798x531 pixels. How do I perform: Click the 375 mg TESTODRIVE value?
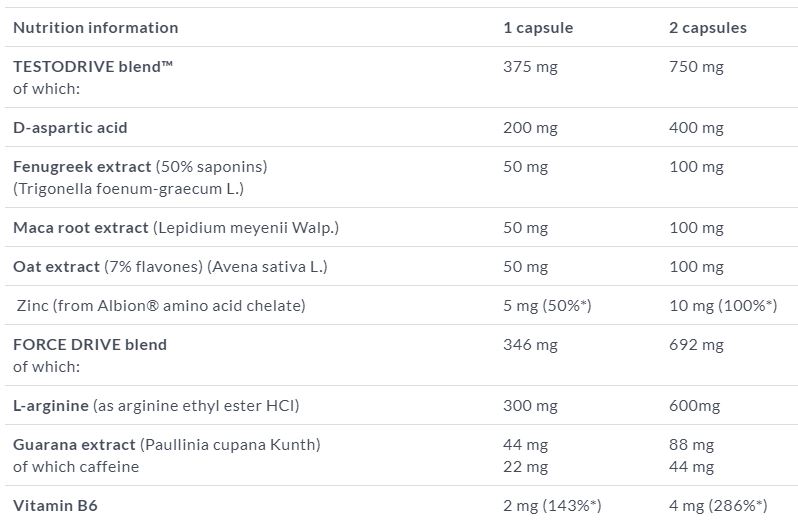coord(530,67)
